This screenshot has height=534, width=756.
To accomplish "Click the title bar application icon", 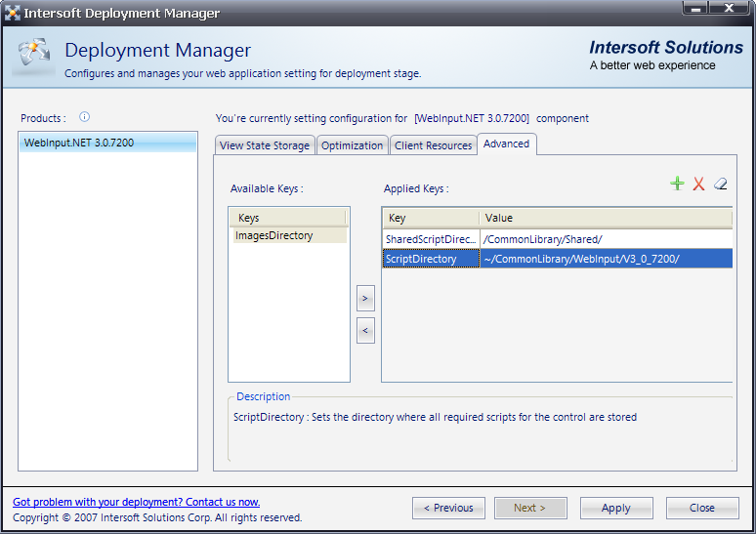I will tap(13, 14).
